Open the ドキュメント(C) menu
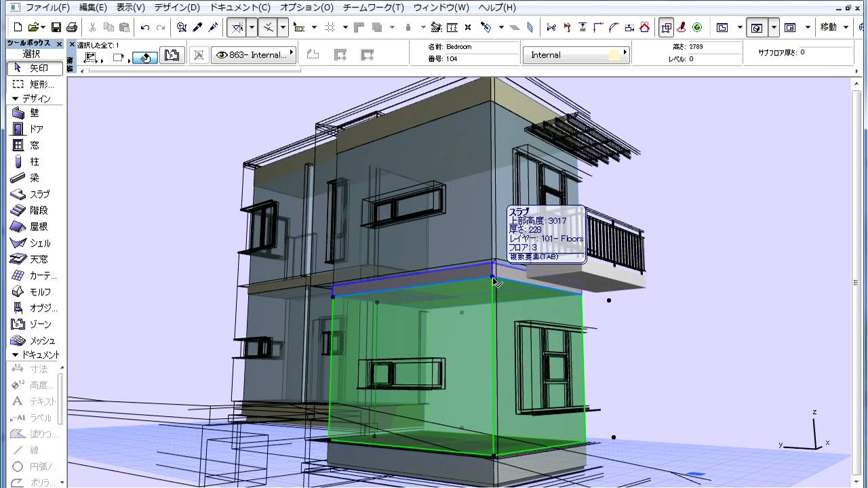The width and height of the screenshot is (868, 488). pos(240,7)
